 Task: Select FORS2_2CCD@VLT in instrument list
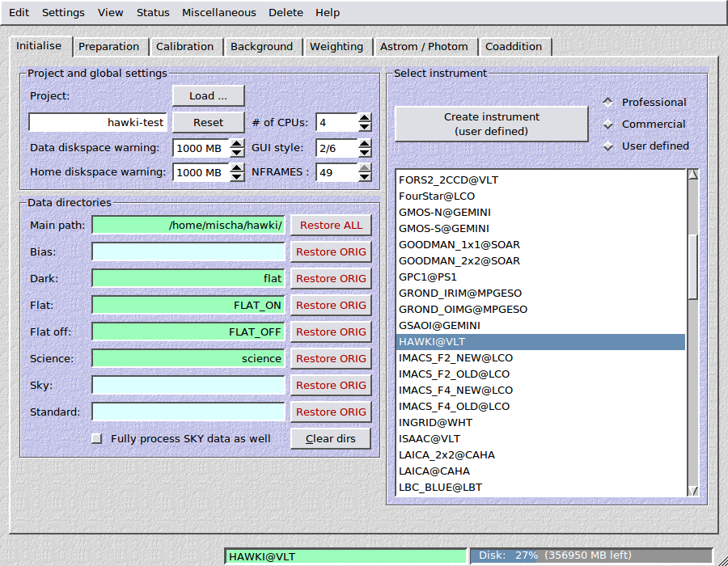(540, 180)
